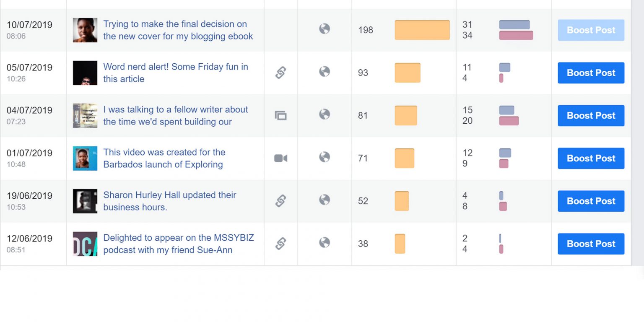This screenshot has width=644, height=322.
Task: Click the thumbnail of the Barbados launch video
Action: click(x=85, y=158)
